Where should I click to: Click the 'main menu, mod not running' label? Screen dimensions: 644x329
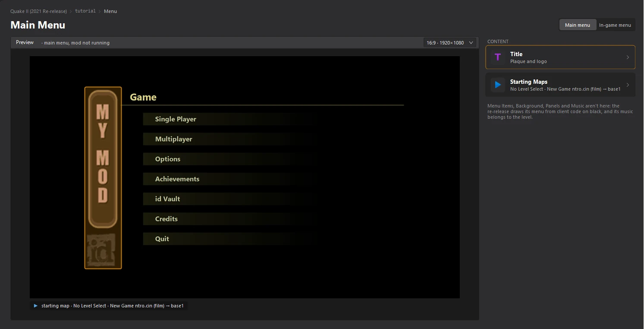[x=77, y=43]
